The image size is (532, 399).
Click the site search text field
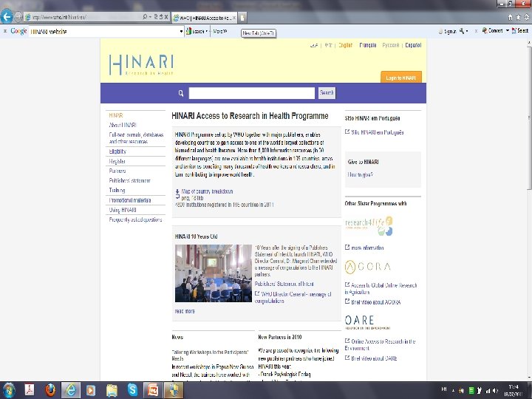click(x=252, y=93)
